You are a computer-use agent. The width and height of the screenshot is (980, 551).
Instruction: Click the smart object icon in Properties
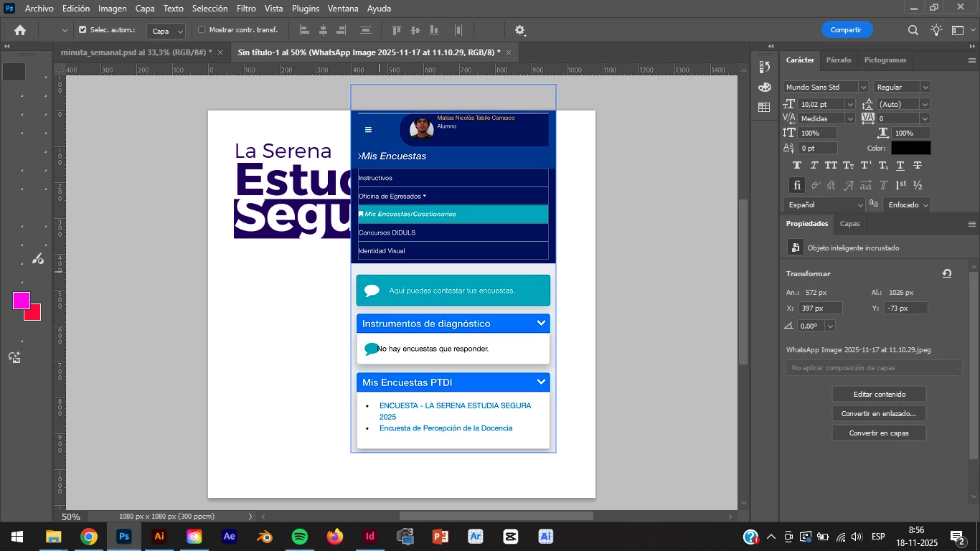click(795, 248)
